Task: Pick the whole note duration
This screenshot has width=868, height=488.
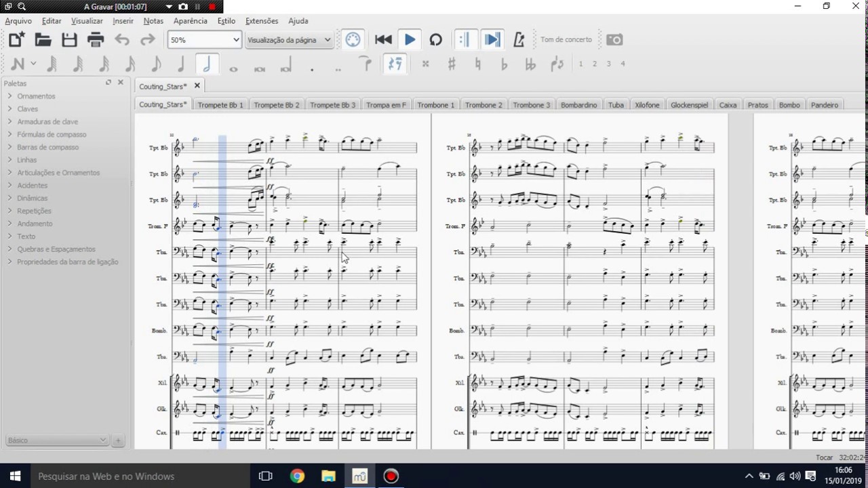Action: pyautogui.click(x=233, y=68)
